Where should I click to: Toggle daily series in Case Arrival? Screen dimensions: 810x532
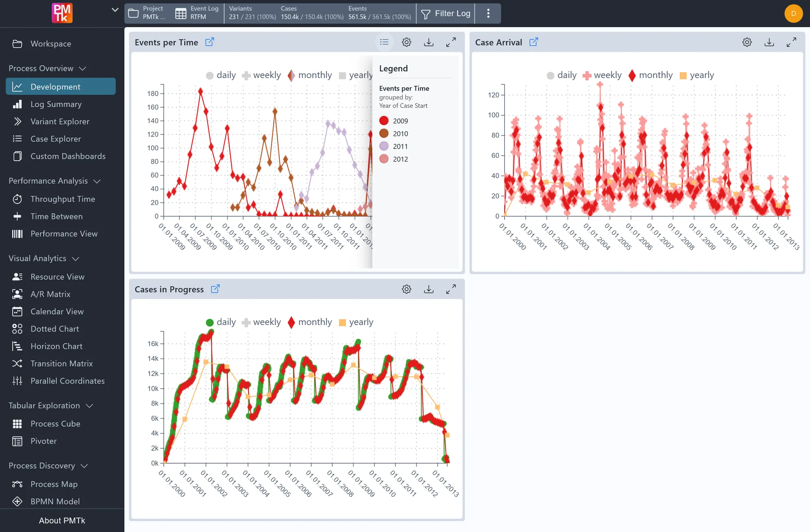561,75
